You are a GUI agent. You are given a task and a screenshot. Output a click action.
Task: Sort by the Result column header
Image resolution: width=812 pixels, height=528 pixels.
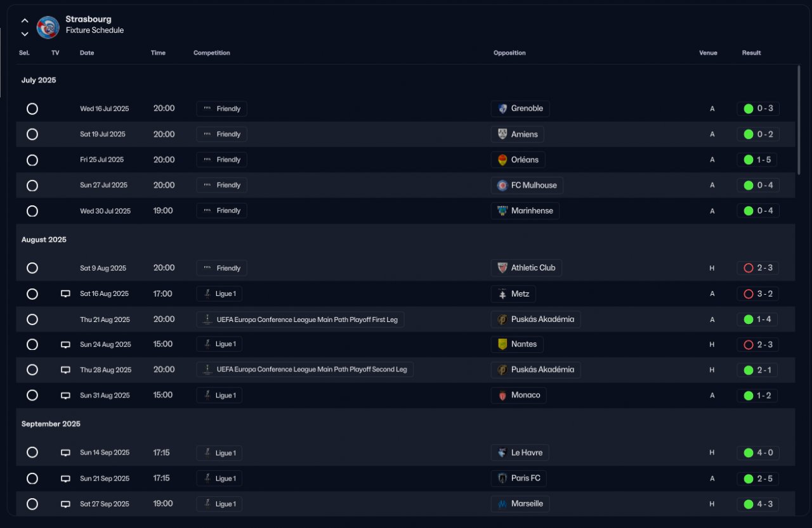click(x=751, y=53)
